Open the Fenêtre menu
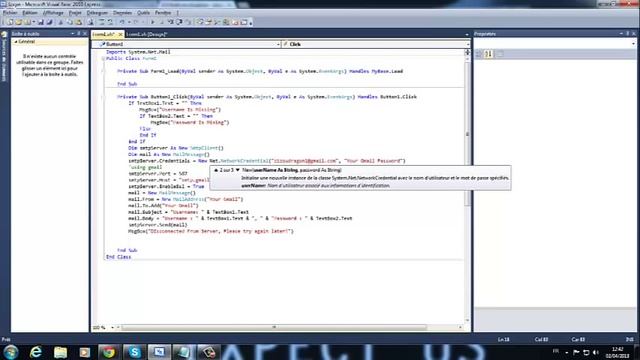 pos(163,13)
